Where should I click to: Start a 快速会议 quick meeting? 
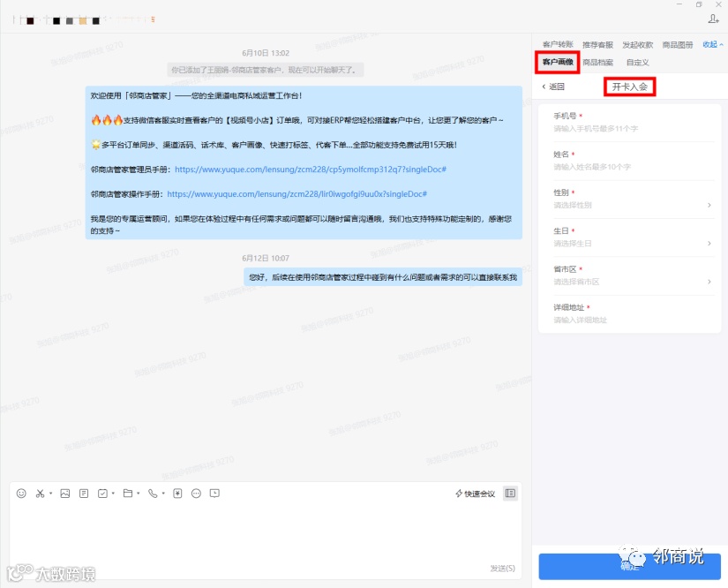coord(475,494)
